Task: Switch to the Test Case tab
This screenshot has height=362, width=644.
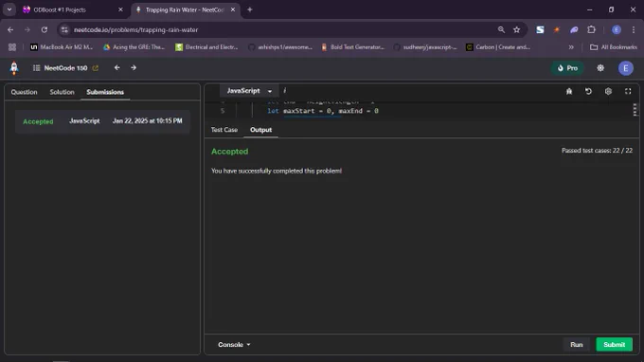Action: point(224,130)
